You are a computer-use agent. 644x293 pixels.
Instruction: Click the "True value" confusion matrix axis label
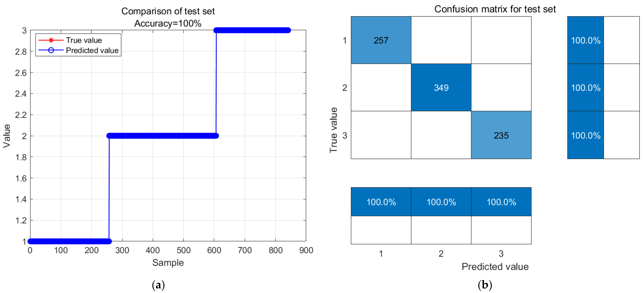click(x=334, y=130)
